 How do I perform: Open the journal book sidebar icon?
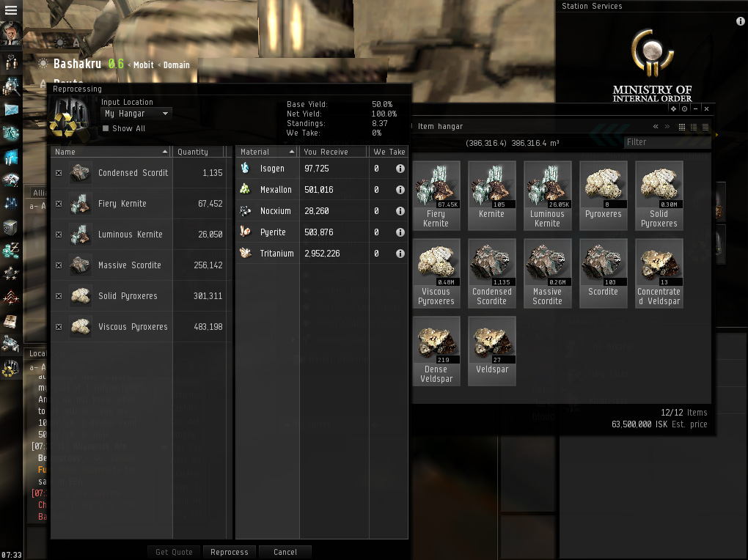click(10, 322)
